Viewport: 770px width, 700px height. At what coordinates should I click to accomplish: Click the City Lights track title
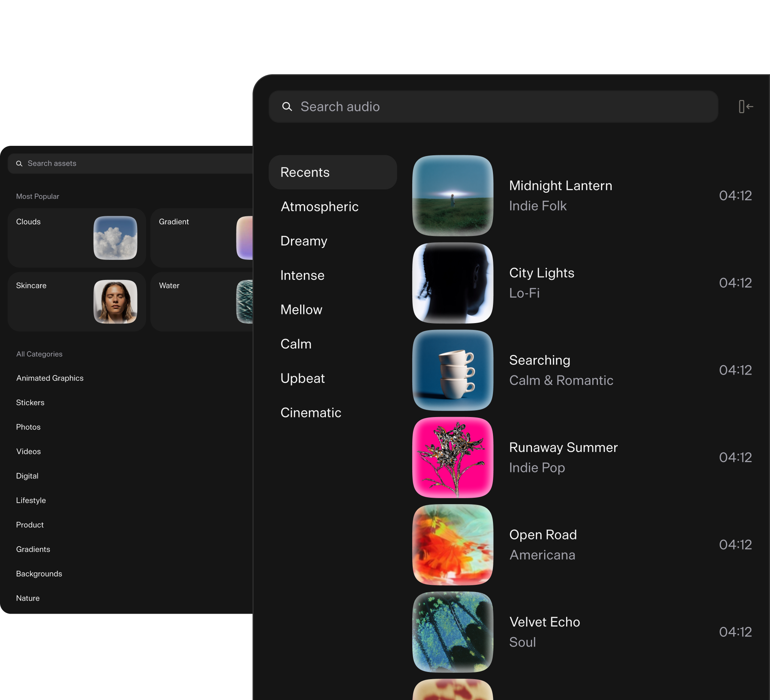point(541,273)
